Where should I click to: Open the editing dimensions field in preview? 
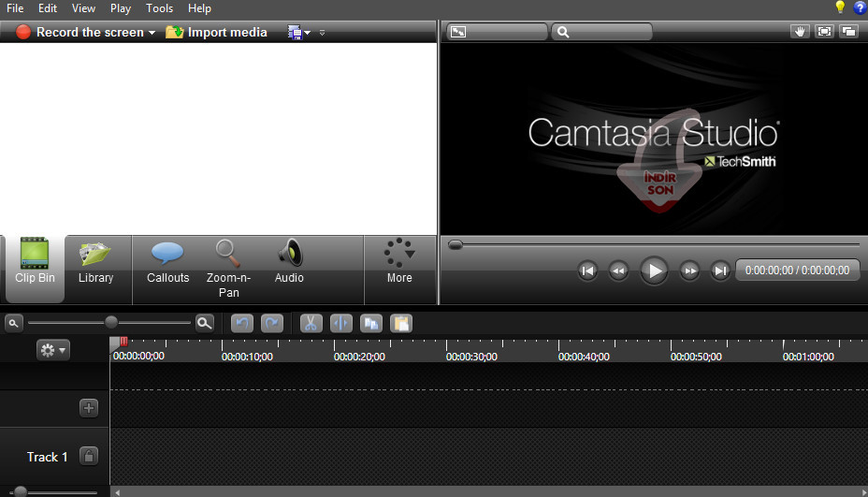(x=497, y=32)
